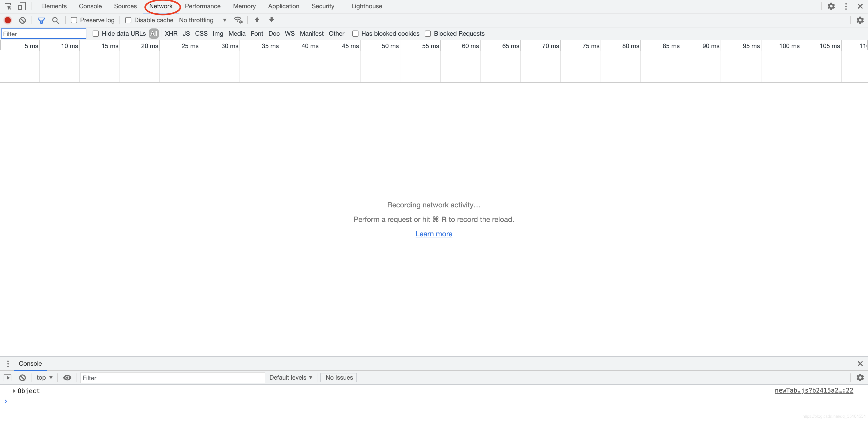The image size is (868, 421).
Task: Click the Learn more link
Action: click(433, 234)
